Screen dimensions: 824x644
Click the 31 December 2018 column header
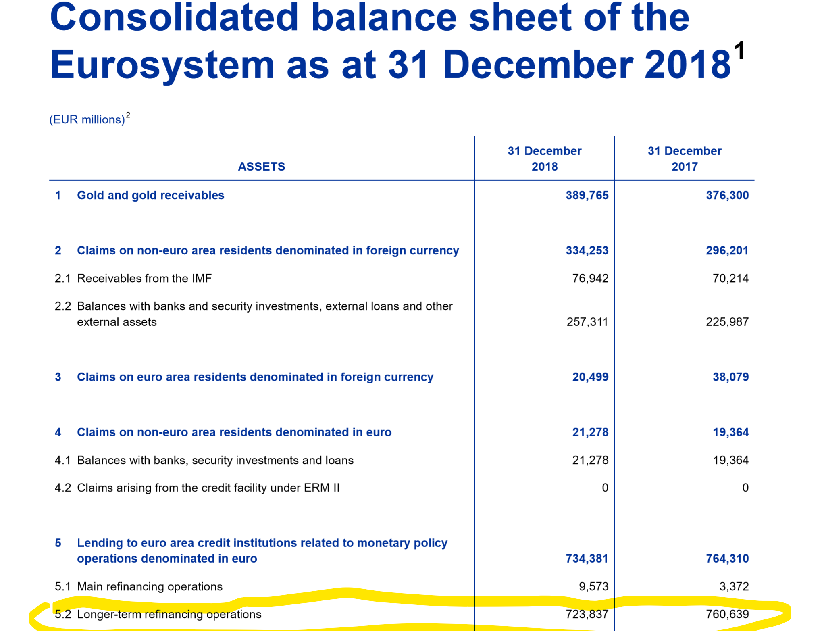[x=544, y=158]
